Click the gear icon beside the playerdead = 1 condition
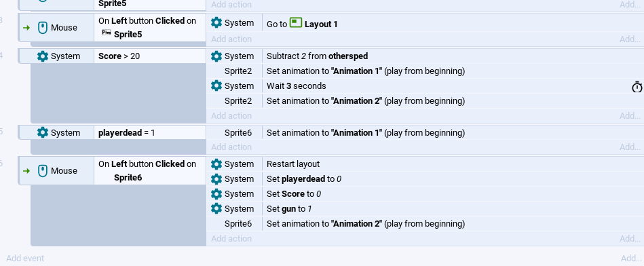644x266 pixels. coord(43,132)
